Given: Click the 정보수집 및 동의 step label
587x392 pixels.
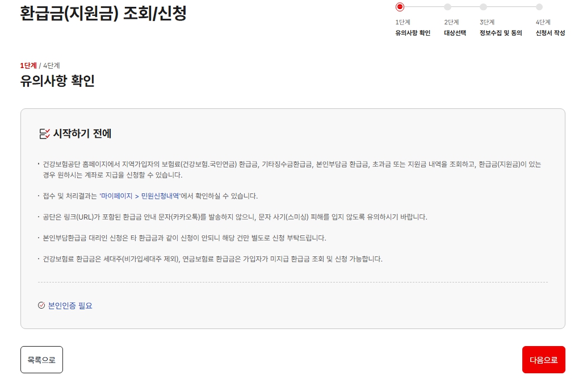Looking at the screenshot, I should pos(500,33).
